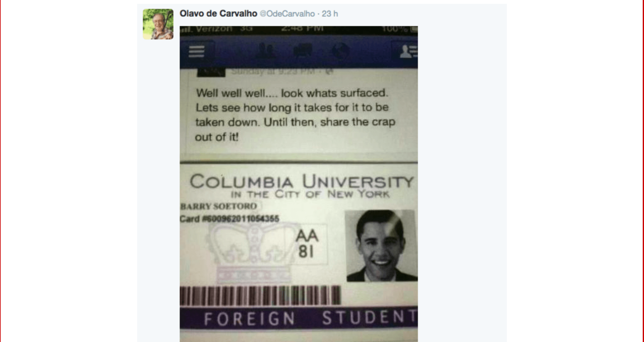Click the purple FOREIGN STUDENT banner

coord(299,318)
